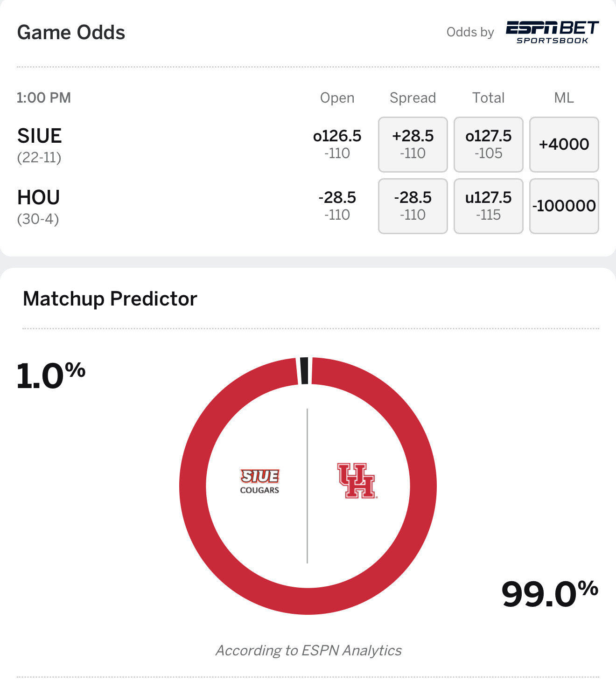Choose over 127.5 total bet
Viewport: 616px width, 688px height.
tap(488, 145)
